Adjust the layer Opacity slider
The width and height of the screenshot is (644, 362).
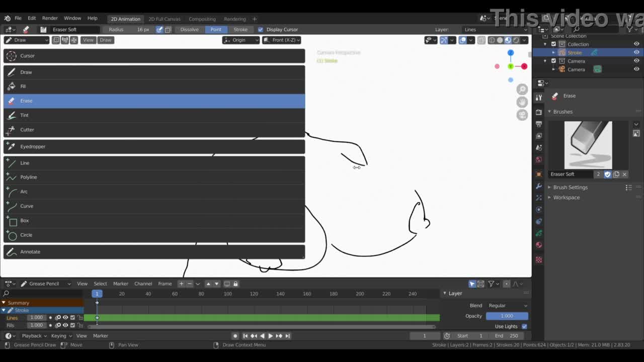pos(507,316)
